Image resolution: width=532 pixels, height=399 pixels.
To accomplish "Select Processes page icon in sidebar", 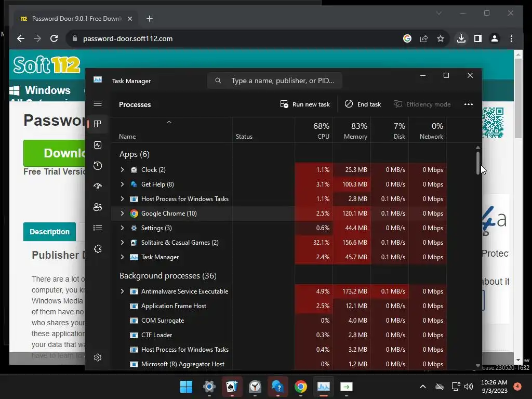I will point(98,124).
